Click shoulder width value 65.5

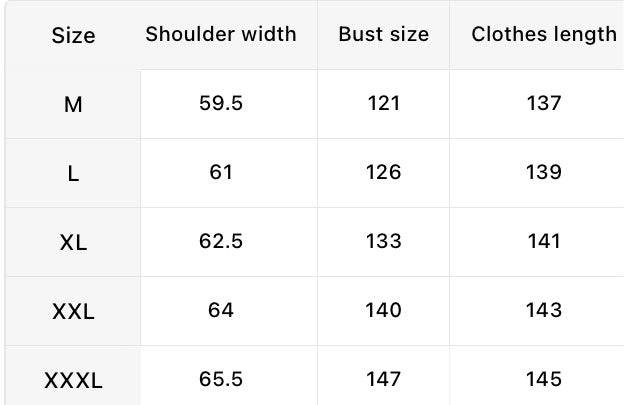click(221, 379)
